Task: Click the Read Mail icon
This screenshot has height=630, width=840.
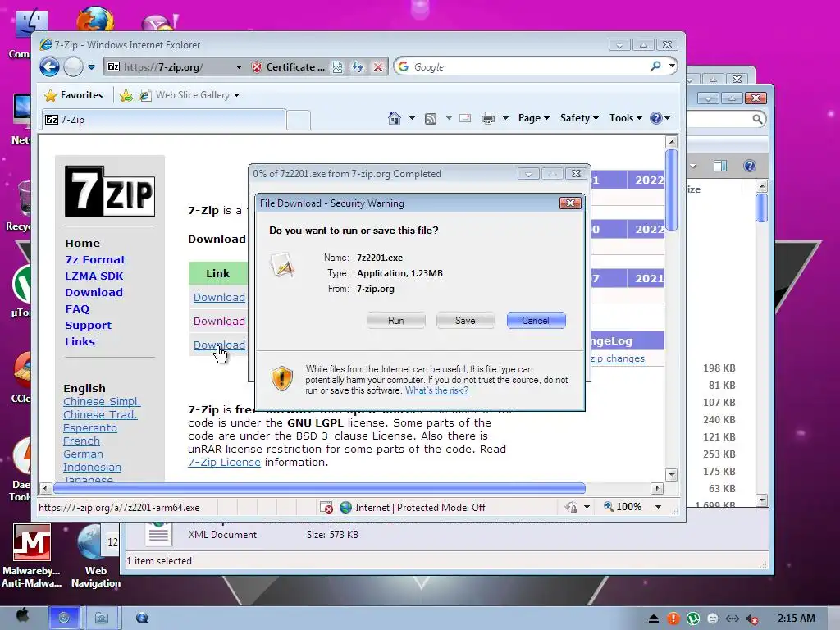Action: (465, 118)
